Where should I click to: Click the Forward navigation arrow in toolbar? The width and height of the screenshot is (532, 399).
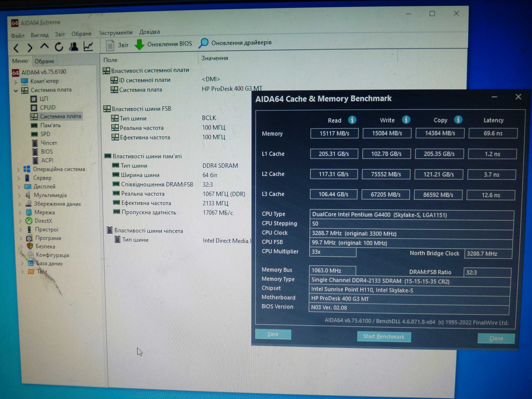30,48
